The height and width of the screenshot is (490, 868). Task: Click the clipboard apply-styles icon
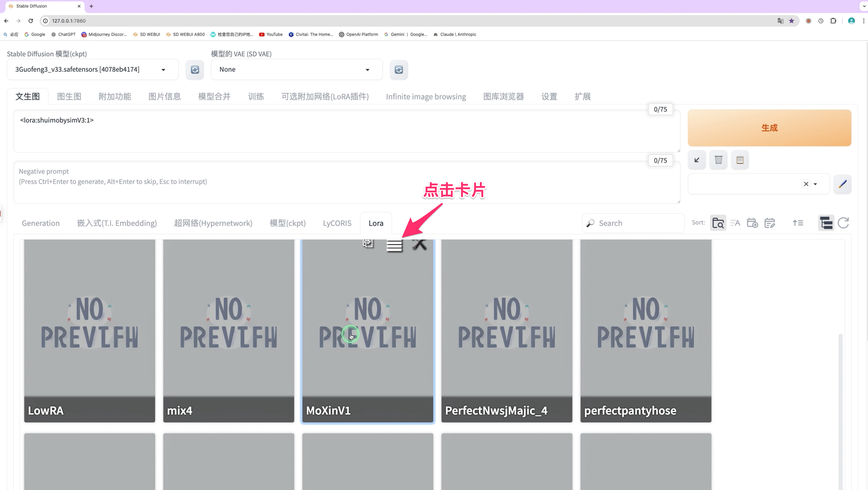[x=740, y=160]
